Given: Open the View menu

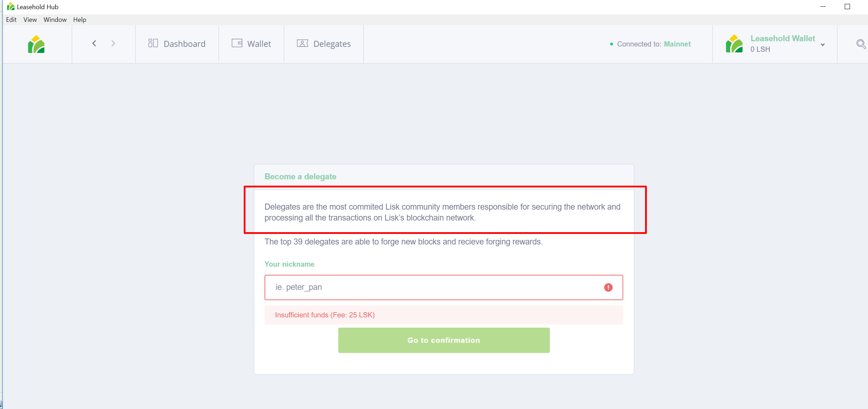Looking at the screenshot, I should click(x=30, y=20).
